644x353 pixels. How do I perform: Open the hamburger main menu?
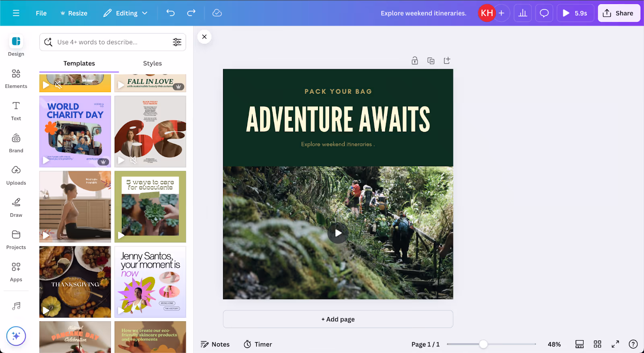tap(16, 13)
